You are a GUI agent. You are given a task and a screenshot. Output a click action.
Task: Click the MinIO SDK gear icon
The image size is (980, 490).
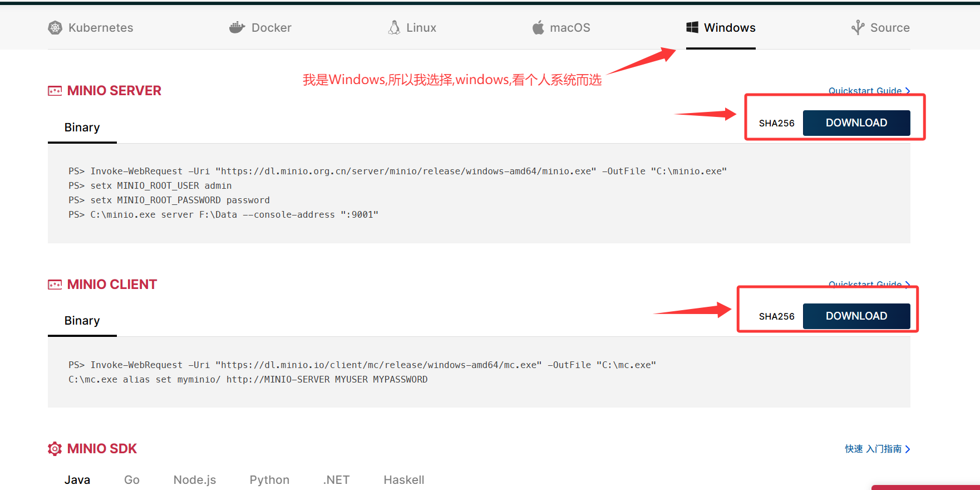tap(55, 449)
